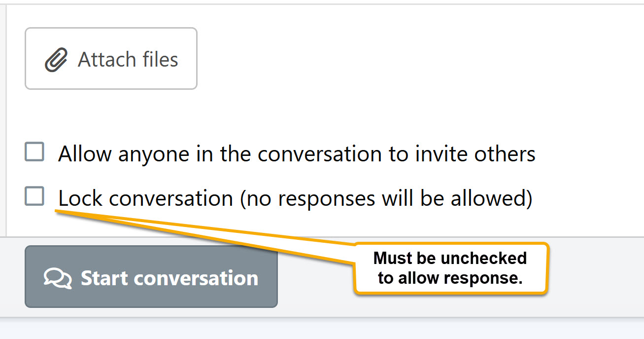Click the 'Start conversation' button text
644x339 pixels.
[169, 278]
